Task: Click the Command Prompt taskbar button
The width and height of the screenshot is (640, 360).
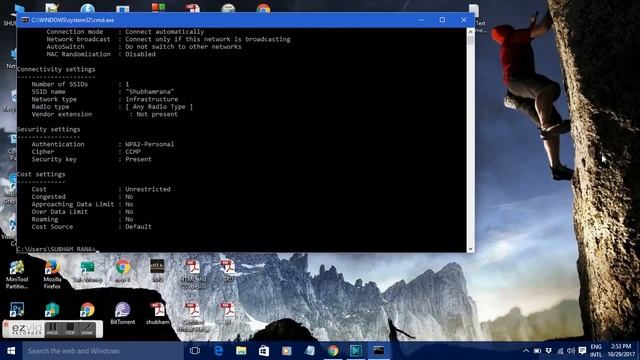Action: click(379, 351)
